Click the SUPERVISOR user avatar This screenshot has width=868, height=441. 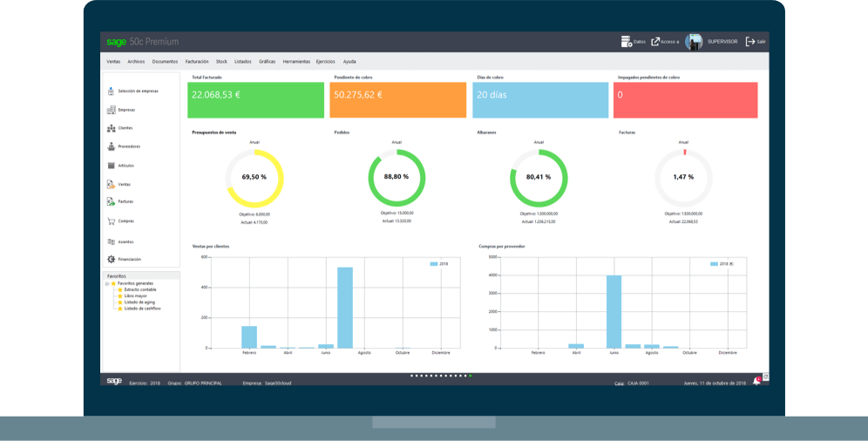pyautogui.click(x=694, y=42)
